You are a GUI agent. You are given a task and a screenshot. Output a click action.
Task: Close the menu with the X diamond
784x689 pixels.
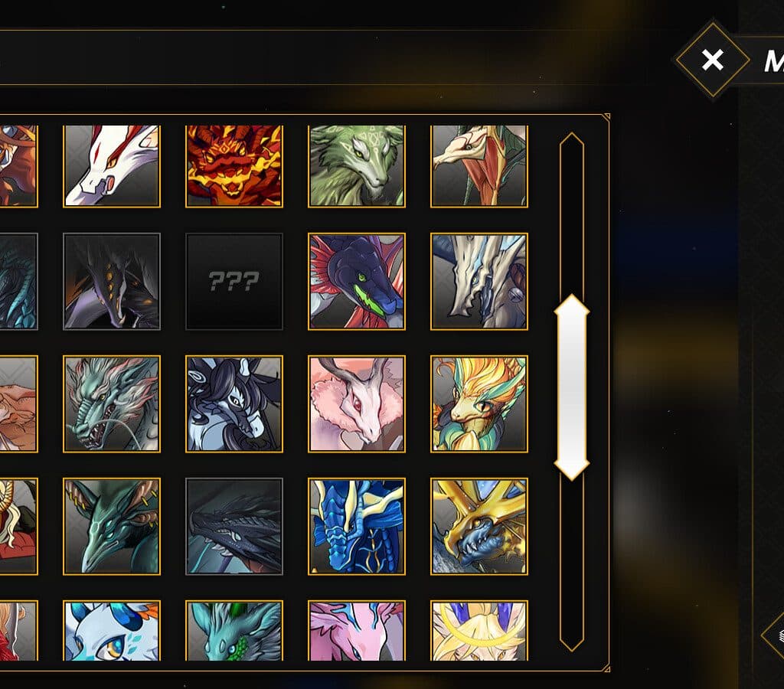[713, 60]
